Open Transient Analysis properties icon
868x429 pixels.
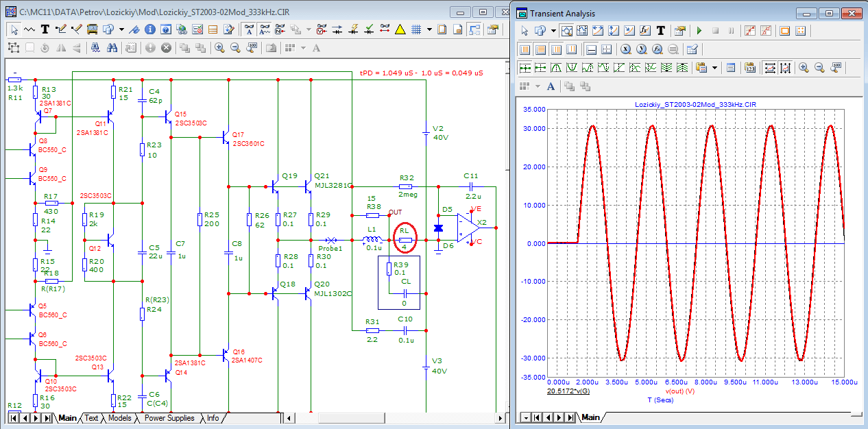click(679, 31)
